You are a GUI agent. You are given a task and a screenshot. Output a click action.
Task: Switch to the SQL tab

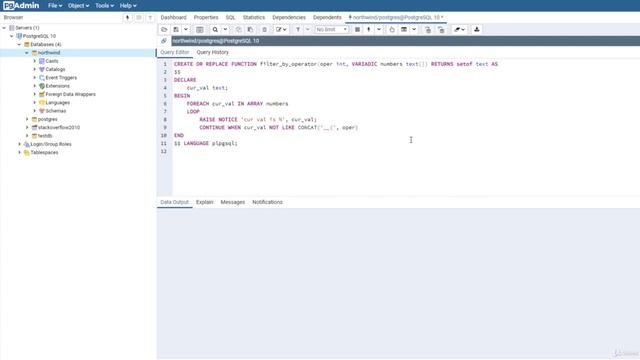tap(230, 18)
